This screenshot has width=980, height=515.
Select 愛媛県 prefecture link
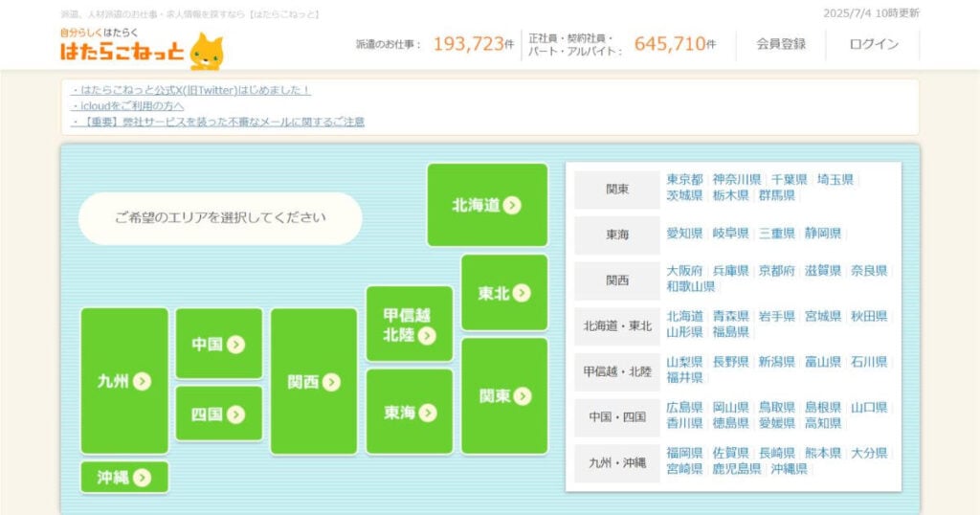pyautogui.click(x=777, y=423)
